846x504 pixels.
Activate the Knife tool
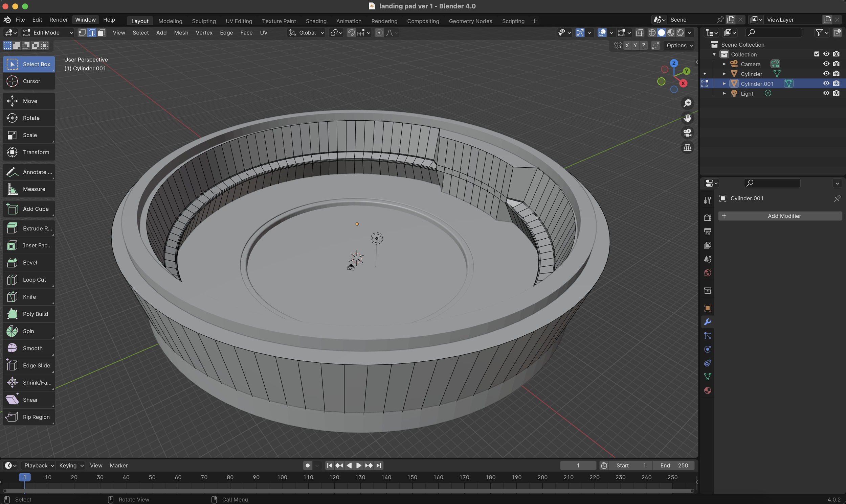(x=28, y=296)
